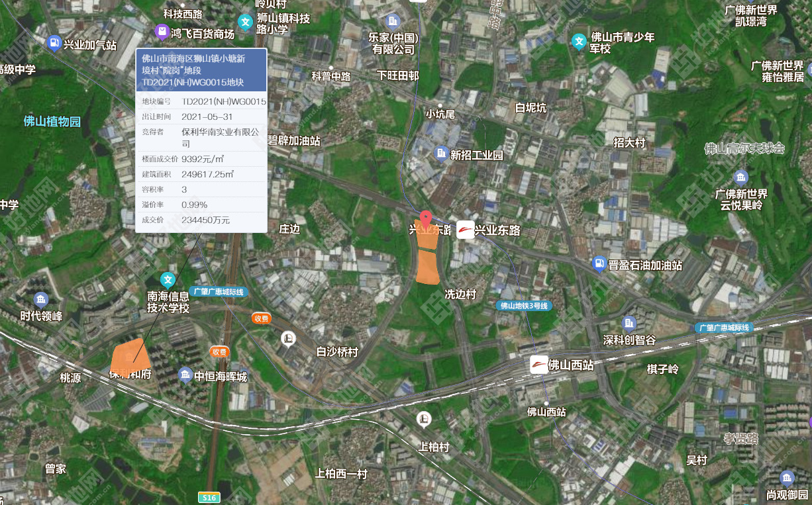Click the 时代领峰 residential icon
Image resolution: width=812 pixels, height=505 pixels.
point(41,299)
